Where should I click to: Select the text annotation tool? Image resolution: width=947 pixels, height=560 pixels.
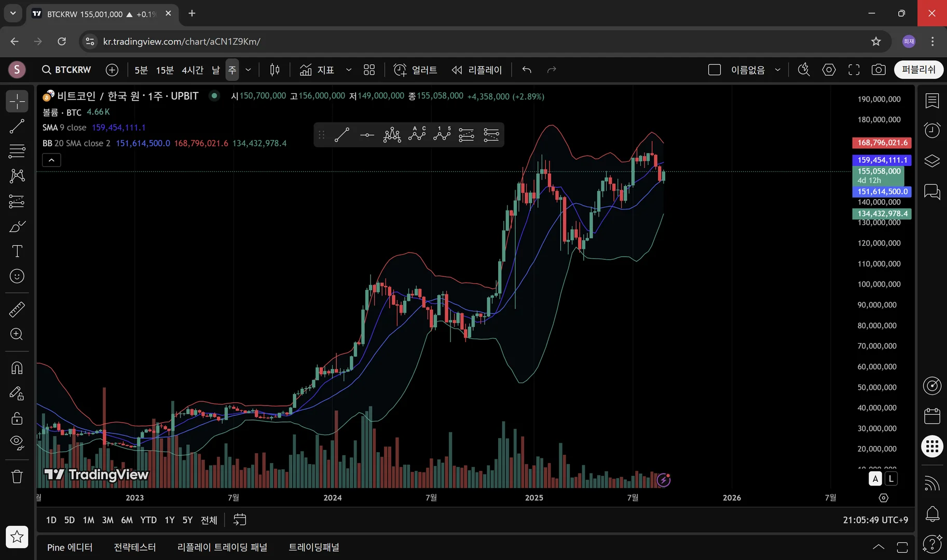[x=17, y=251]
